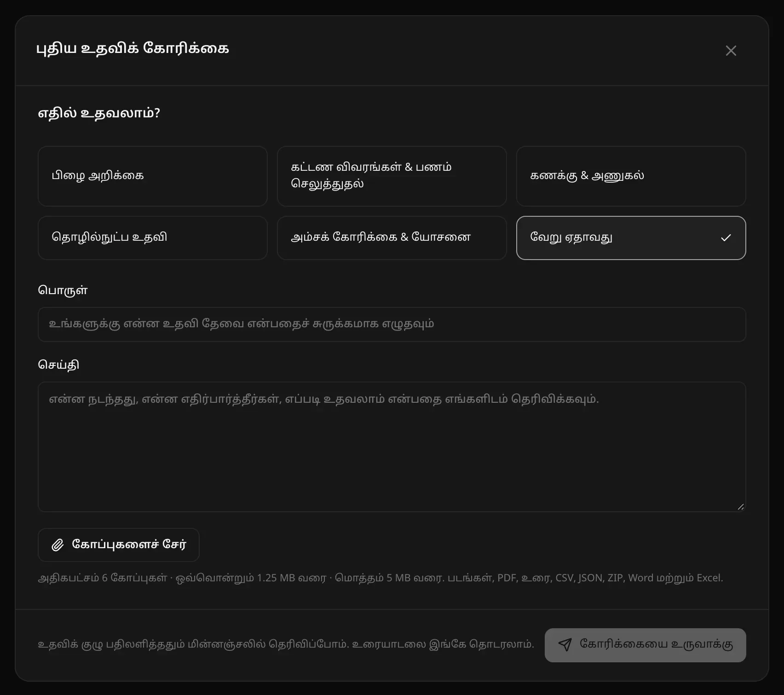Image resolution: width=784 pixels, height=695 pixels.
Task: Select தொழில்நுட்ப உதவி as help topic
Action: [153, 238]
